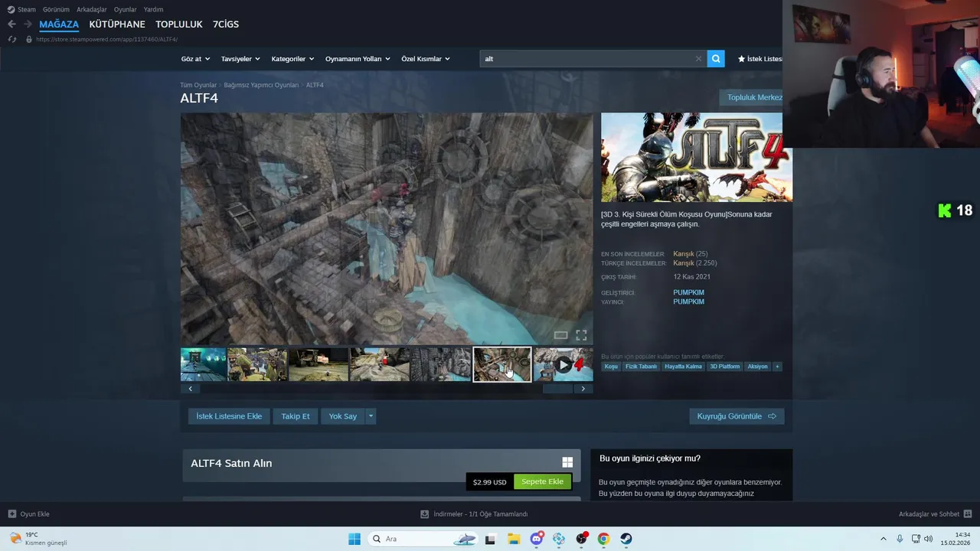The image size is (980, 551).
Task: Show hidden tray icons chevron
Action: (883, 539)
